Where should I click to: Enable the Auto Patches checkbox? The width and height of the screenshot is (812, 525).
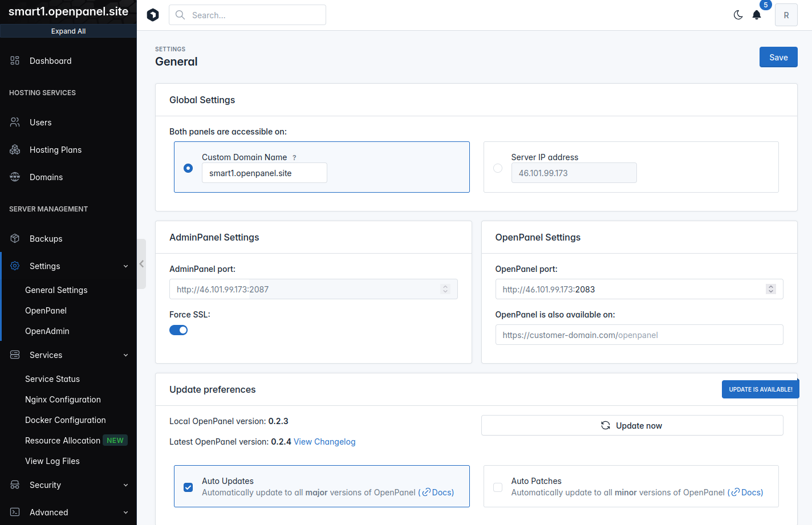(x=498, y=487)
